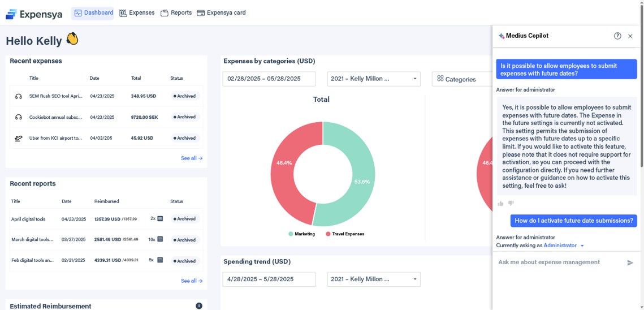This screenshot has width=644, height=310.
Task: Click the Status column header in Recent expenses
Action: point(176,78)
